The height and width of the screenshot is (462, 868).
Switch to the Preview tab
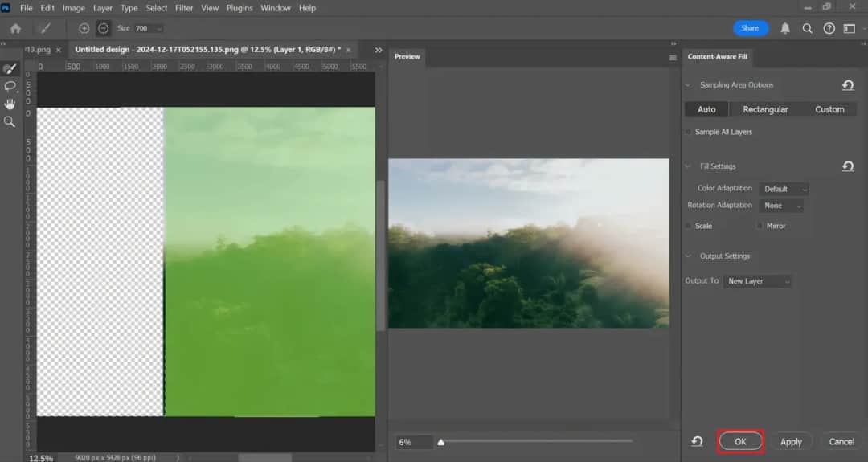click(407, 57)
